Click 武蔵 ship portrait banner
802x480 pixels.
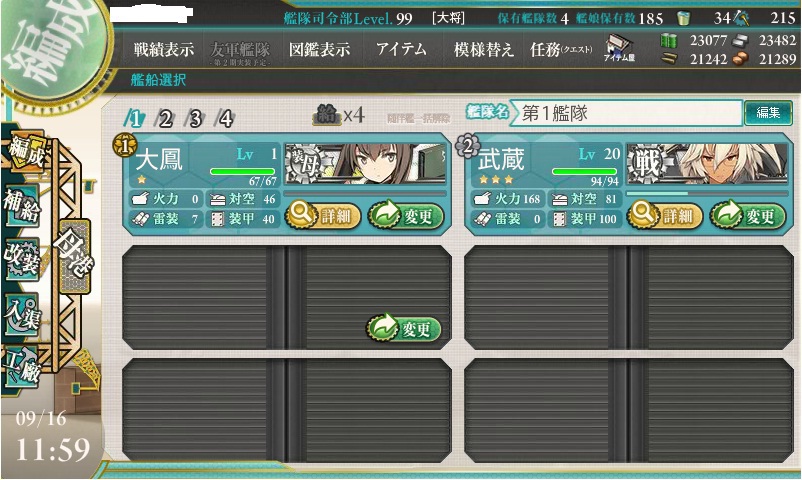(x=707, y=164)
